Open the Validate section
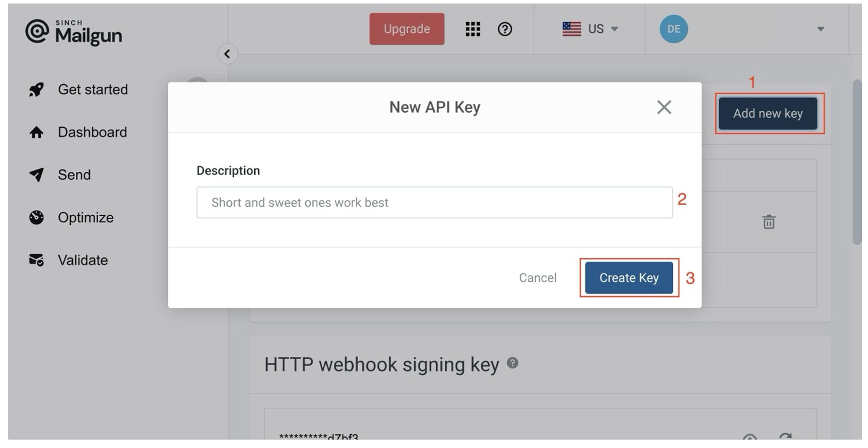The height and width of the screenshot is (448, 868). pos(83,260)
